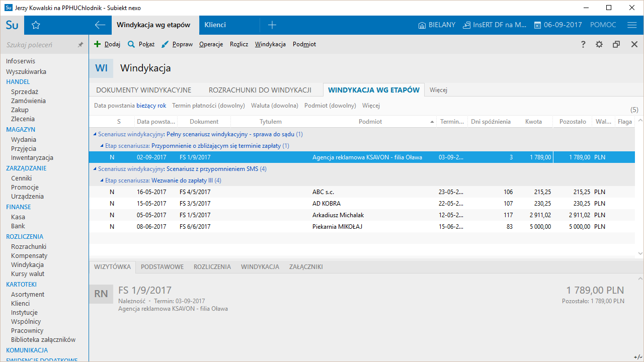The height and width of the screenshot is (362, 644).
Task: Open Infoserwis in the sidebar
Action: coord(21,61)
